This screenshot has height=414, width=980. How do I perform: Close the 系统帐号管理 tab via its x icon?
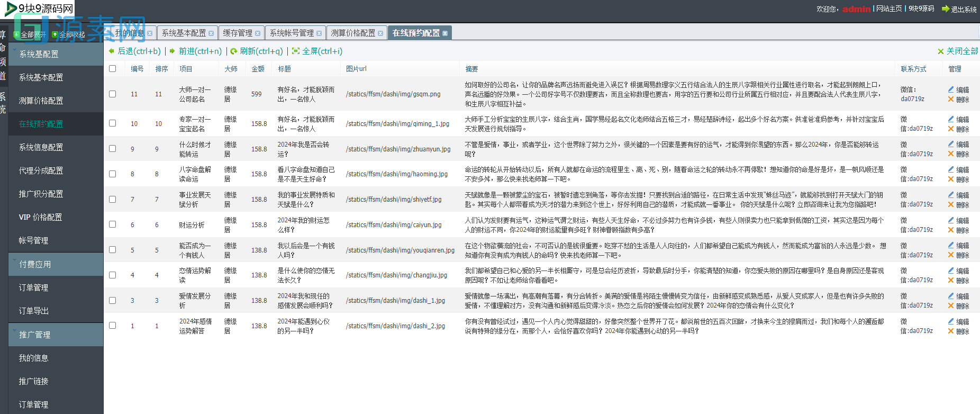tap(319, 33)
